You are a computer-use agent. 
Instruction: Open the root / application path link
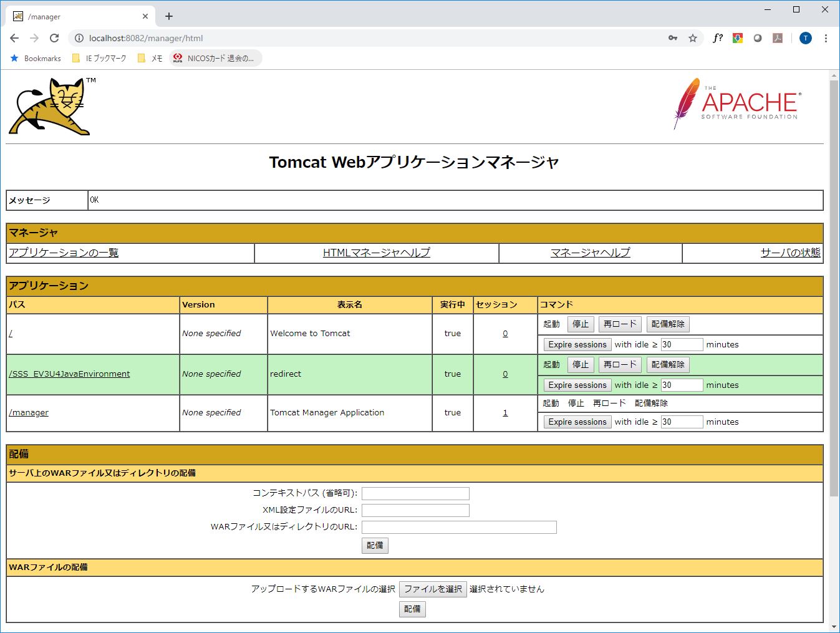[11, 334]
